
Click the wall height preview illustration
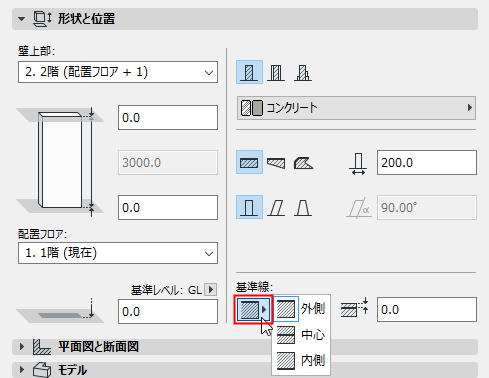tap(60, 162)
